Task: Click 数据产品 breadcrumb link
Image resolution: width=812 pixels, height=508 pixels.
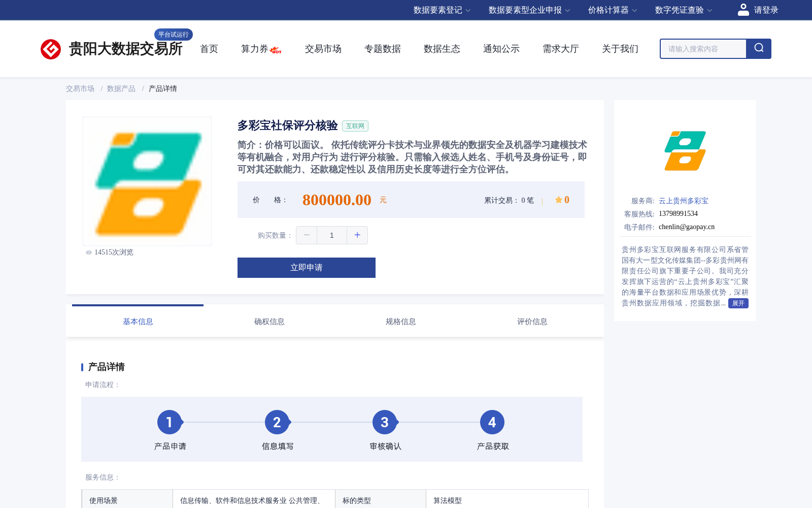Action: (121, 88)
